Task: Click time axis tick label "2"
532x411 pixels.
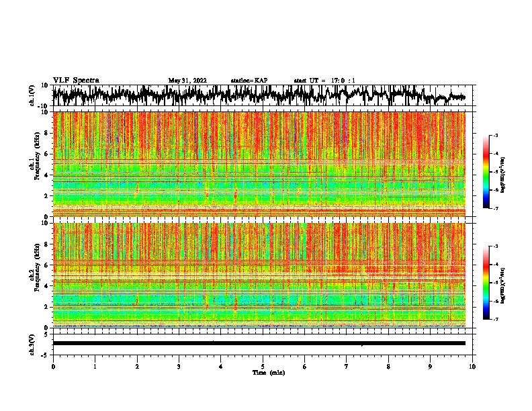Action: (137, 367)
